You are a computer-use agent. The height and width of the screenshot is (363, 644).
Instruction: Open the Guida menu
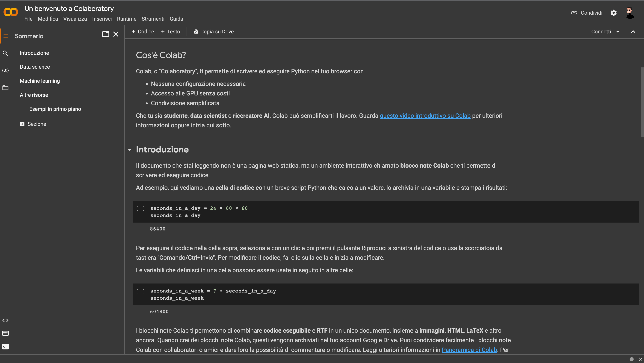[x=176, y=19]
